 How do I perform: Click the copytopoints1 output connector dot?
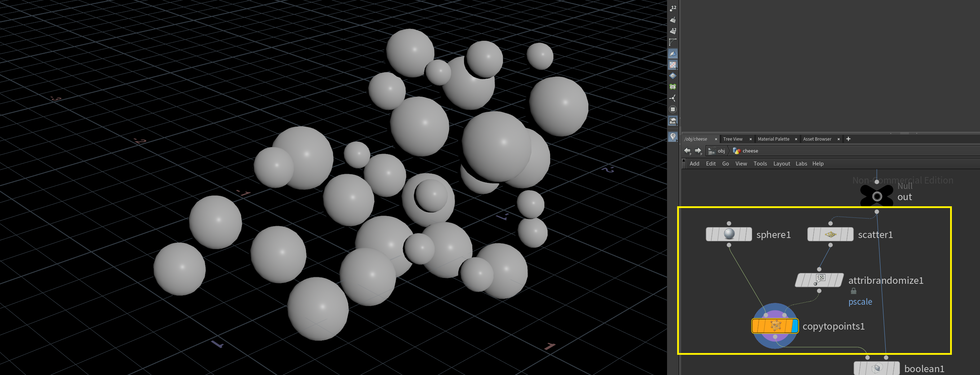pyautogui.click(x=774, y=336)
